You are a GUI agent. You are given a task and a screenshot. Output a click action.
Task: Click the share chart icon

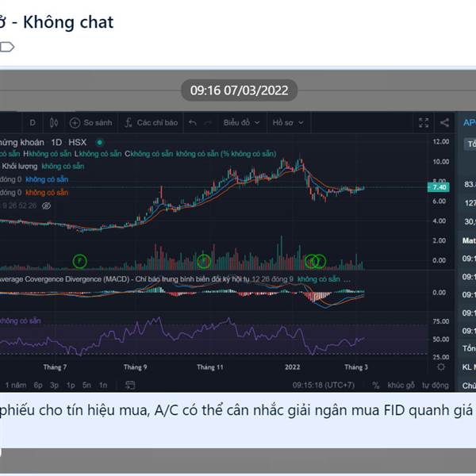(445, 123)
